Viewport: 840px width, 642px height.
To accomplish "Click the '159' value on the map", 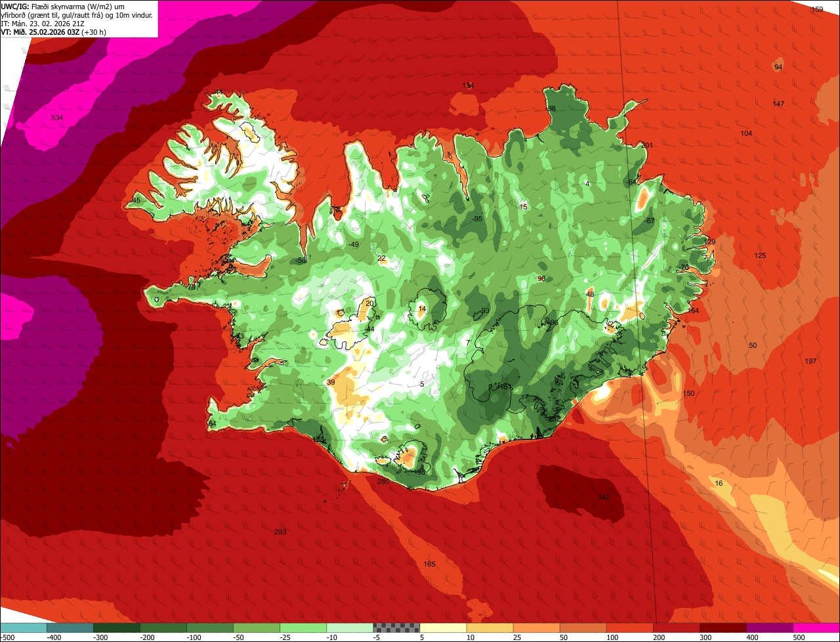I will point(817,9).
